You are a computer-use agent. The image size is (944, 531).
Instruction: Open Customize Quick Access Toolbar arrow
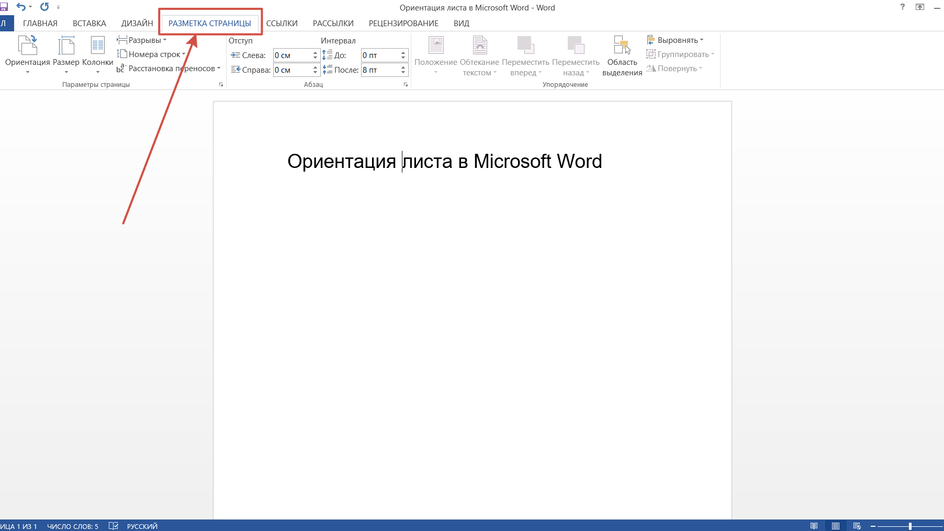click(58, 7)
